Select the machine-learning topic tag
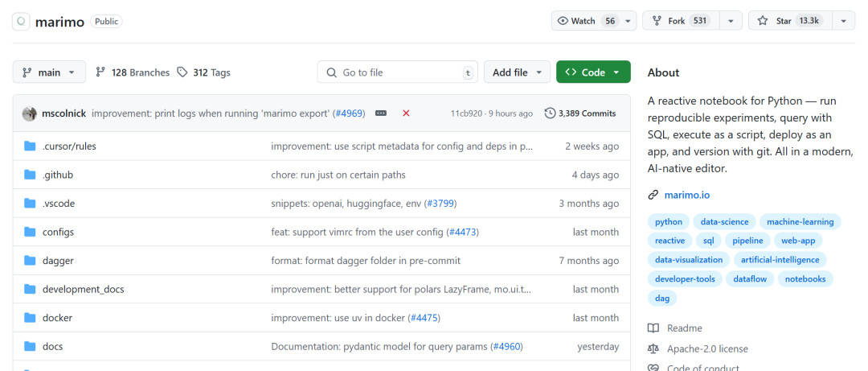Image resolution: width=868 pixels, height=371 pixels. (x=800, y=221)
